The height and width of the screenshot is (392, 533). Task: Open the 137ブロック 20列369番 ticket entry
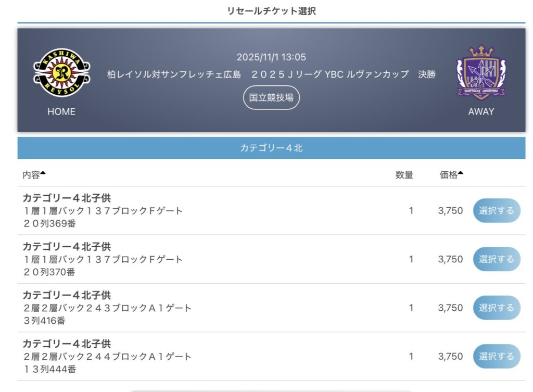(103, 211)
